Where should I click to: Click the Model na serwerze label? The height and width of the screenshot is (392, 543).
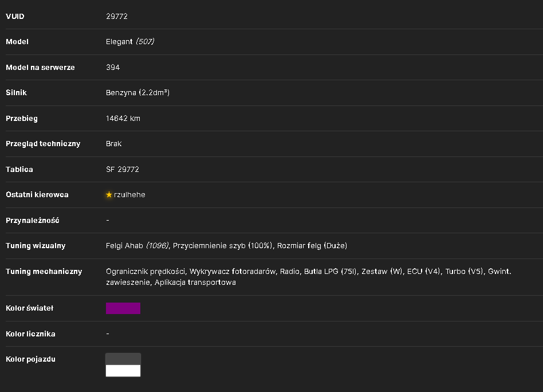click(40, 67)
